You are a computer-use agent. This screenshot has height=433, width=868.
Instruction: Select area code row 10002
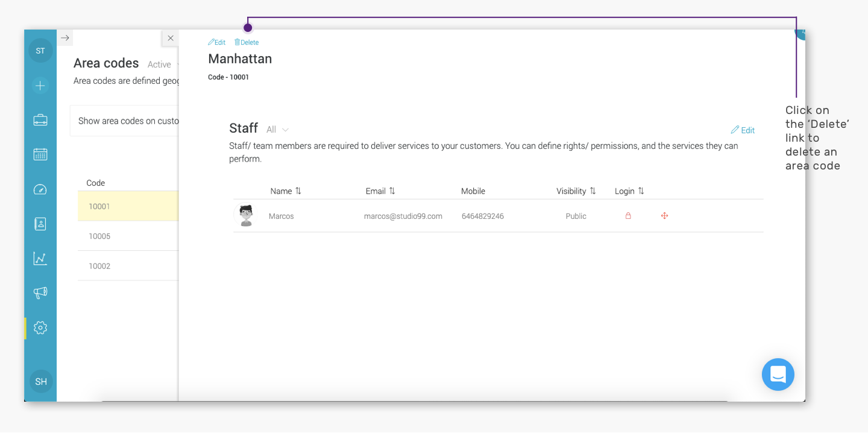pos(128,266)
